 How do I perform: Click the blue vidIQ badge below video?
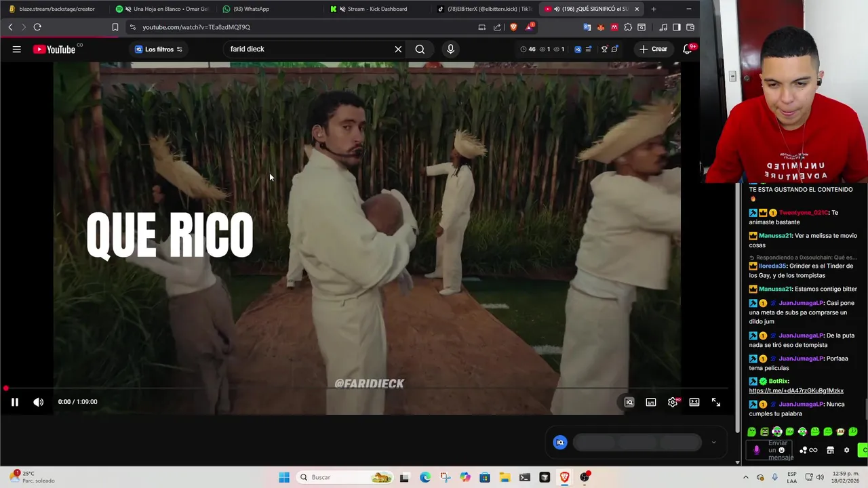tap(560, 443)
